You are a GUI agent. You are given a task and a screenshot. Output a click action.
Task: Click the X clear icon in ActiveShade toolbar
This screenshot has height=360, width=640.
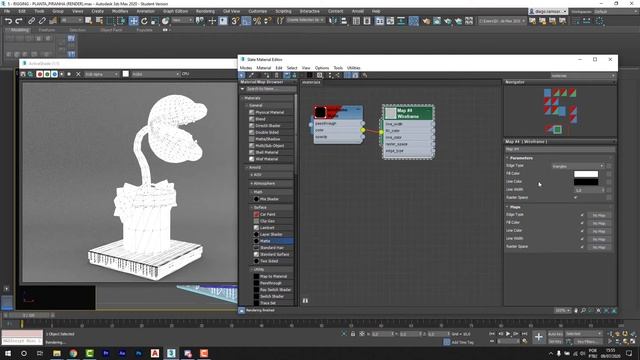78,74
